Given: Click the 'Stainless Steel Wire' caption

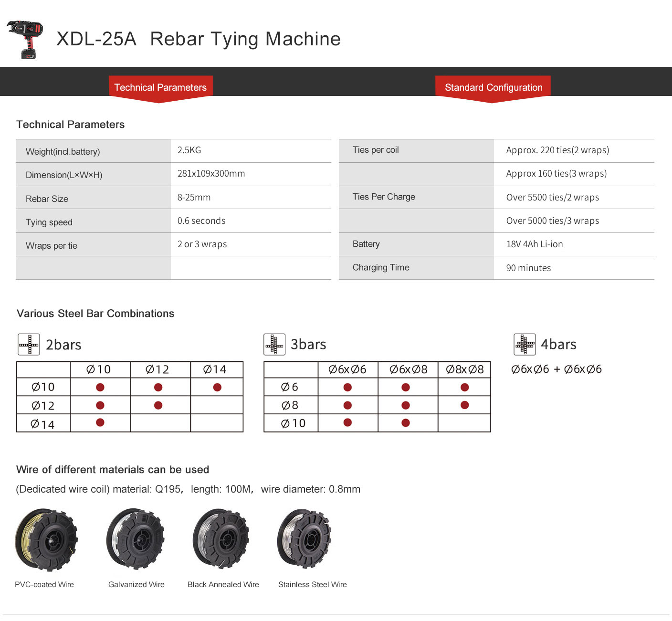Looking at the screenshot, I should click(x=313, y=585).
